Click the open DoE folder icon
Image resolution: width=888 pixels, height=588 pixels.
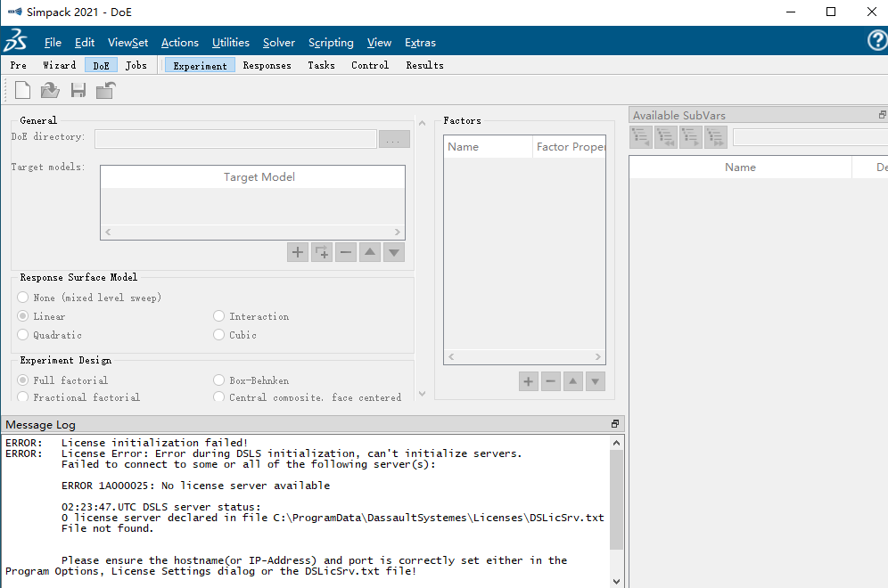(50, 90)
